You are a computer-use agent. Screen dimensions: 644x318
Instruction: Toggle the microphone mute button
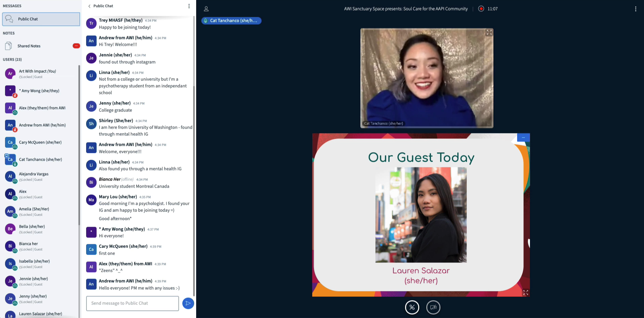click(412, 307)
